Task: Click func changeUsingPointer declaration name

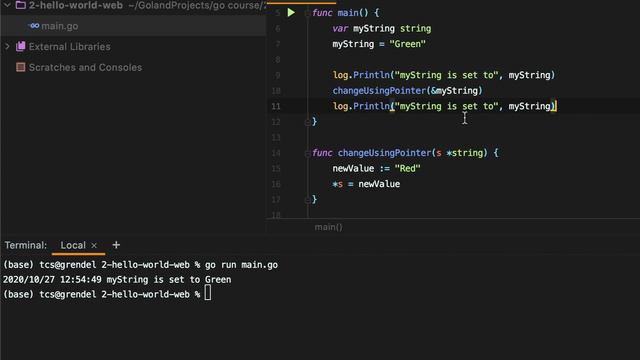Action: (384, 153)
